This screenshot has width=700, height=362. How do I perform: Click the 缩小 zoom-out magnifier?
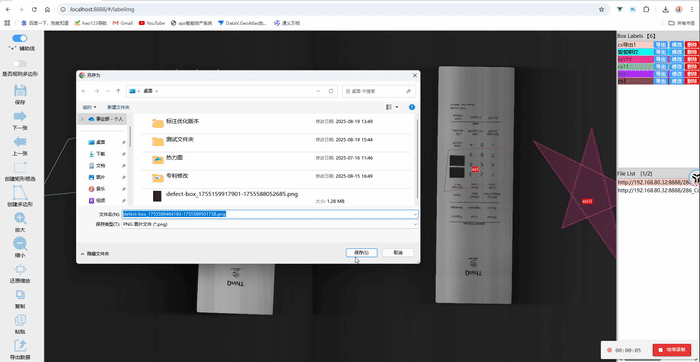point(20,244)
